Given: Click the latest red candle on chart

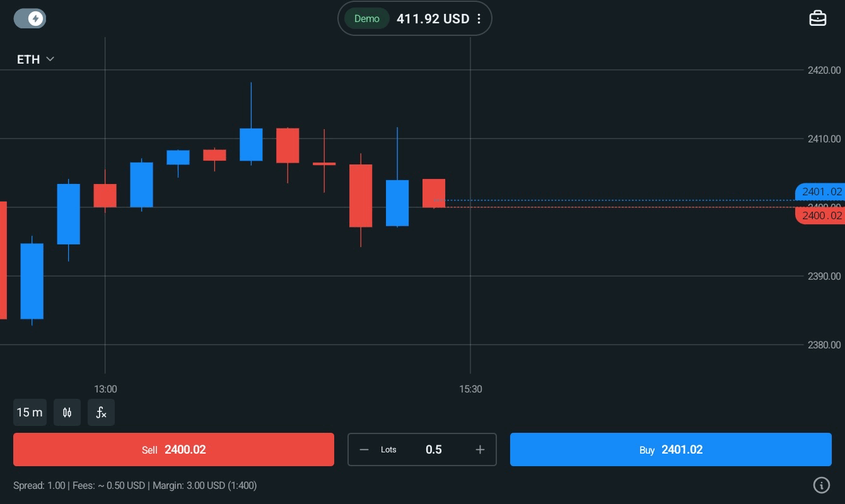Looking at the screenshot, I should [434, 193].
